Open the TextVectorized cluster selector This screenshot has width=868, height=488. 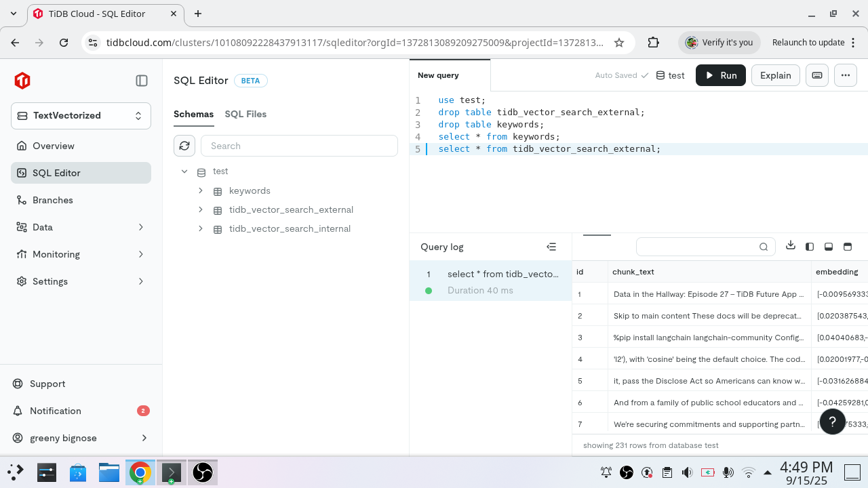click(81, 115)
